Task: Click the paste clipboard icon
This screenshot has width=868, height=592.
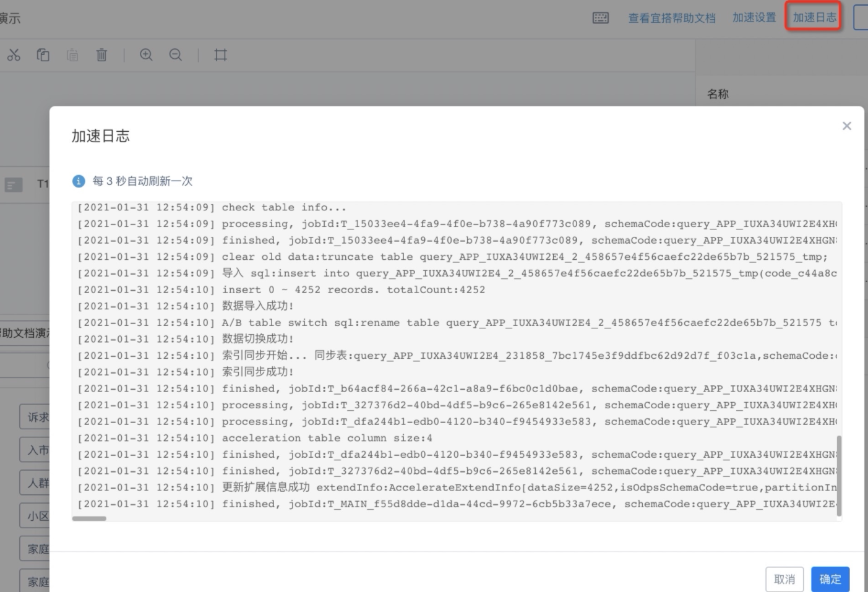Action: point(72,55)
